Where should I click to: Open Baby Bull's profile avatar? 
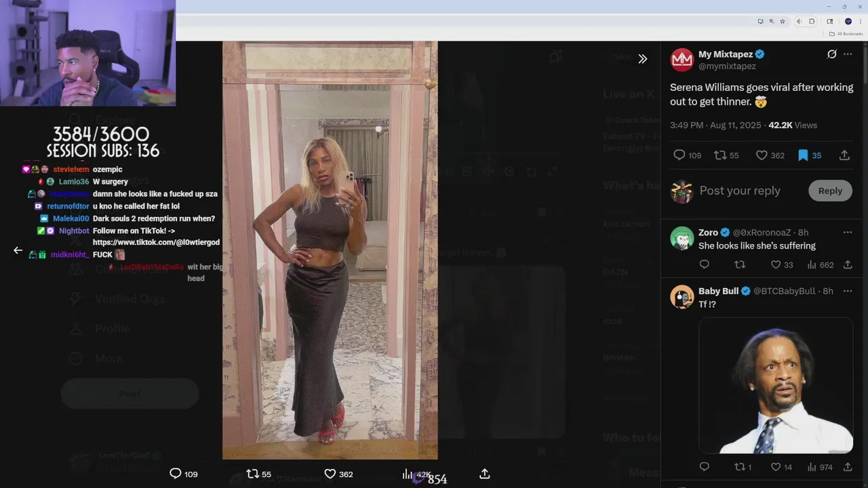[682, 297]
